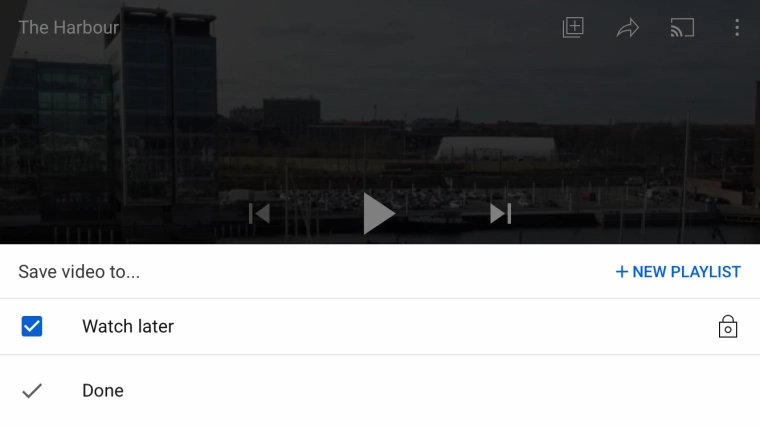Select the Watch later label text

(x=128, y=326)
